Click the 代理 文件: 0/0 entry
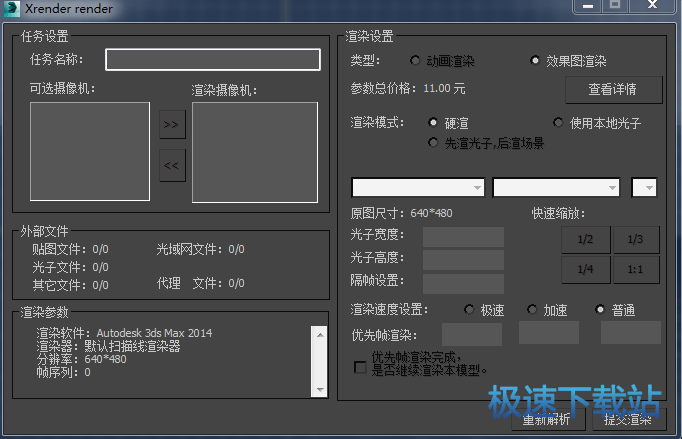 pos(201,283)
